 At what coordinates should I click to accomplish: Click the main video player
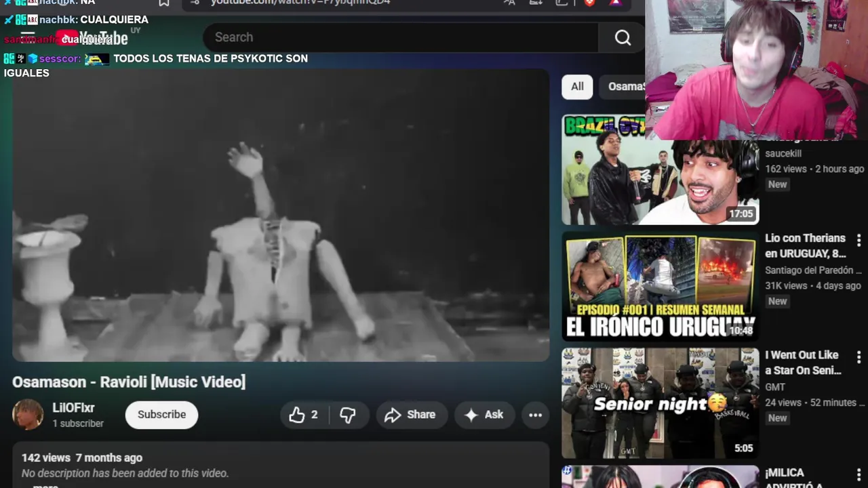pos(281,215)
